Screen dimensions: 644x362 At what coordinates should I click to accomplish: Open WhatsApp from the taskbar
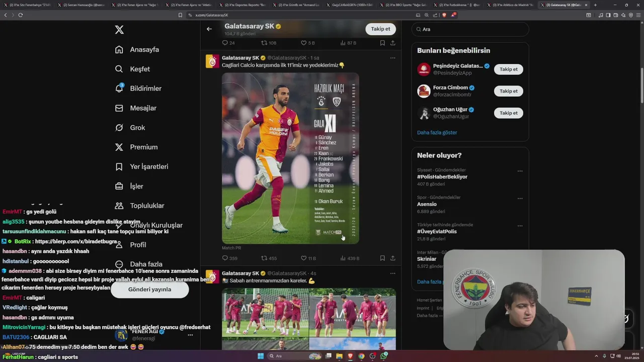click(384, 356)
